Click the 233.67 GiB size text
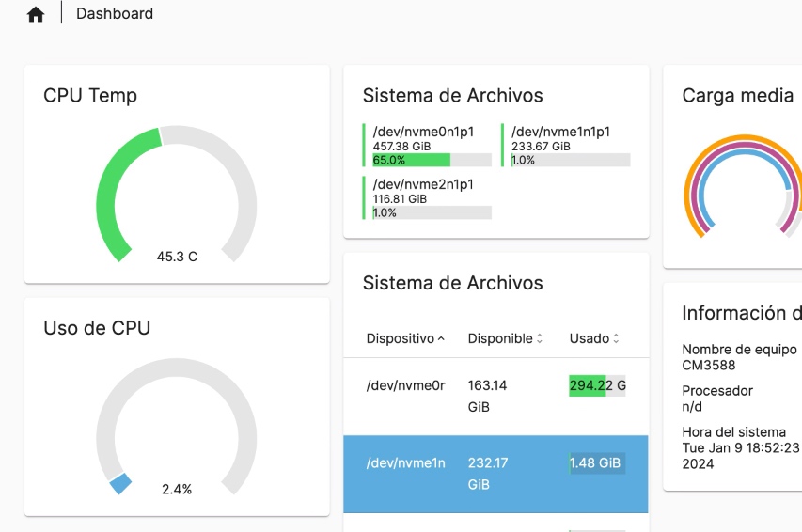802x532 pixels. click(541, 147)
